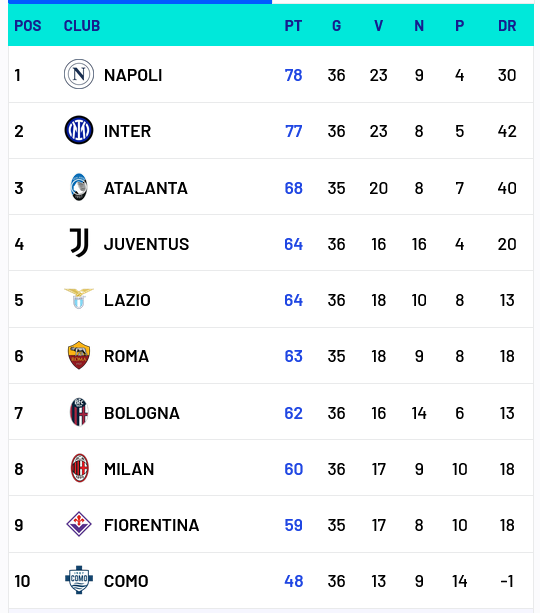Image resolution: width=540 pixels, height=613 pixels.
Task: Open the NAPOLI team name link
Action: pos(133,75)
